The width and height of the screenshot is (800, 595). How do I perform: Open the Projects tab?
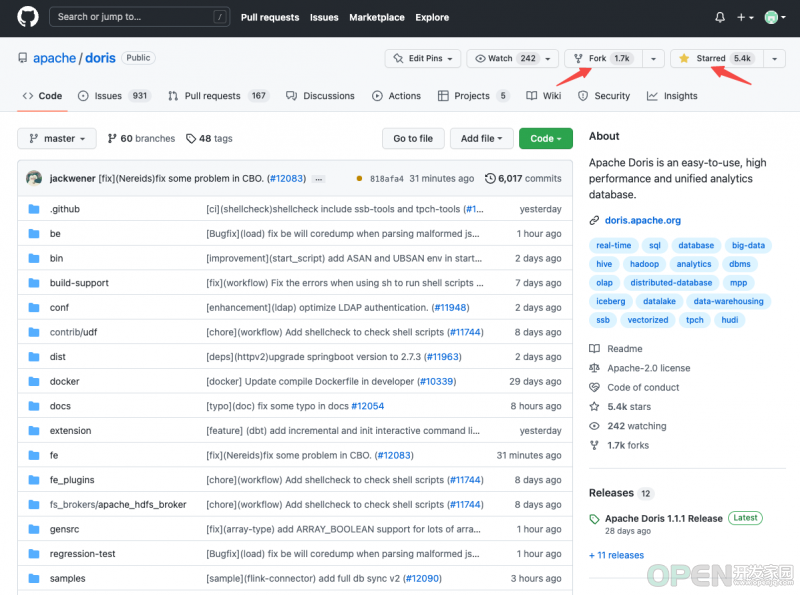(x=473, y=96)
